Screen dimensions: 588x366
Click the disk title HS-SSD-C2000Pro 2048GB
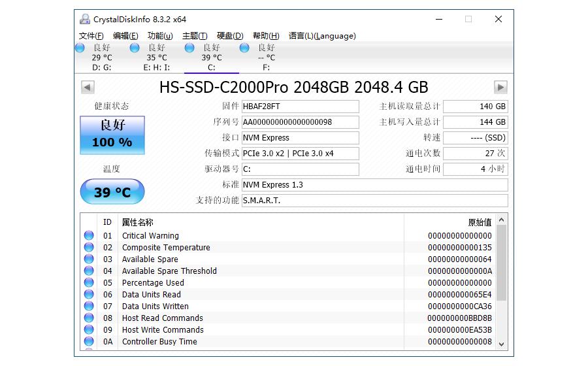[x=293, y=88]
